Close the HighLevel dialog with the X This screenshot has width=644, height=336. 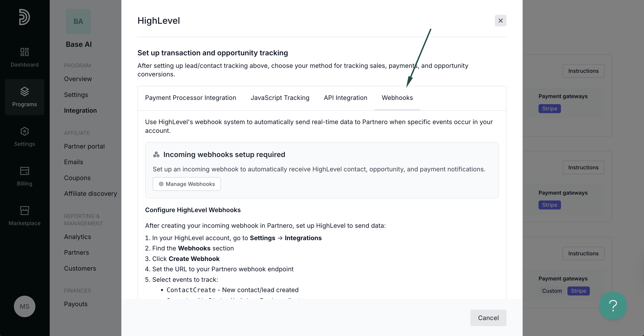(x=500, y=21)
